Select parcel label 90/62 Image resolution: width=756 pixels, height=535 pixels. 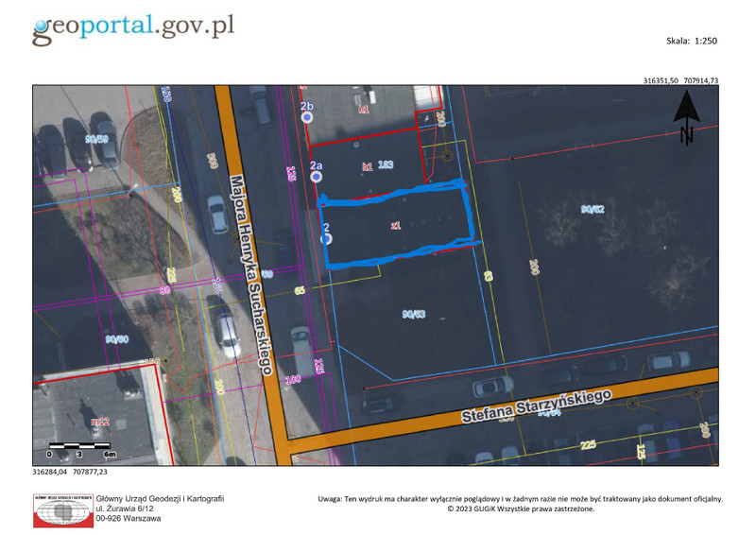(x=592, y=210)
